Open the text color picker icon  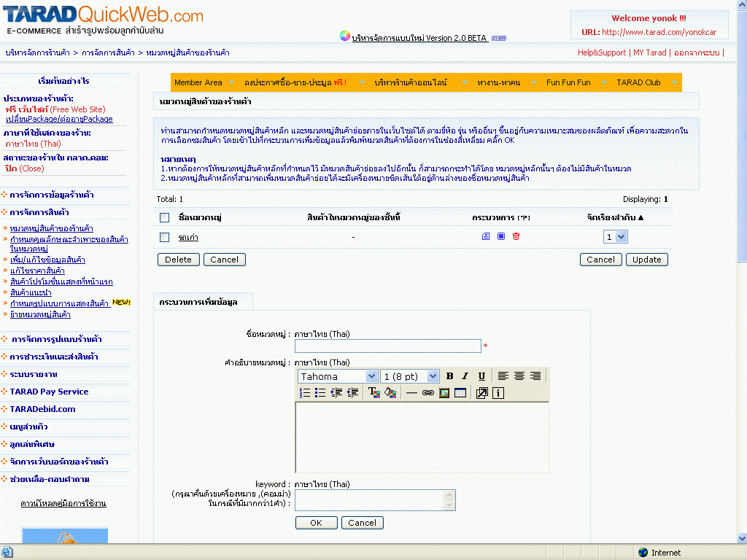(374, 393)
